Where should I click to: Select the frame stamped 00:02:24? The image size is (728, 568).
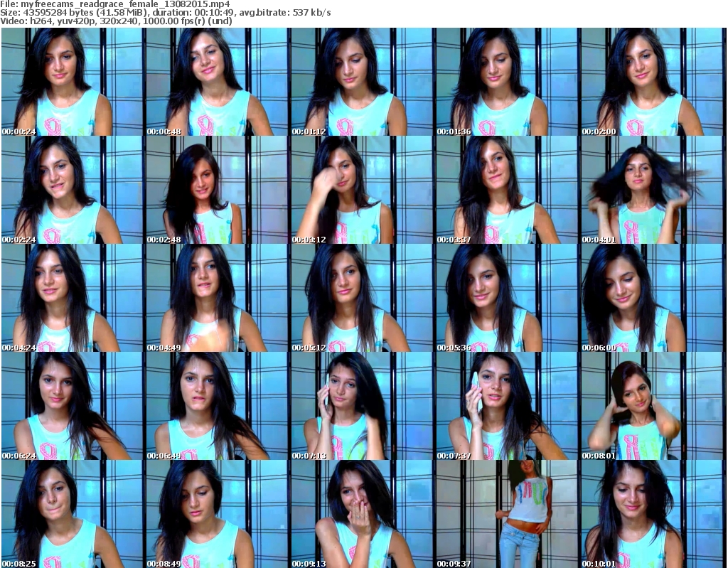[x=73, y=190]
